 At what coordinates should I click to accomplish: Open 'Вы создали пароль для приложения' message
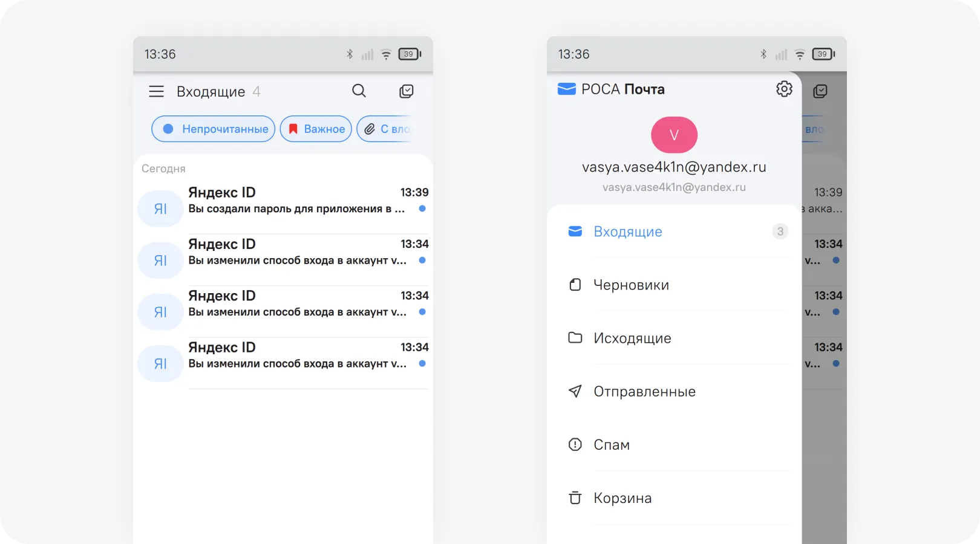pos(296,209)
